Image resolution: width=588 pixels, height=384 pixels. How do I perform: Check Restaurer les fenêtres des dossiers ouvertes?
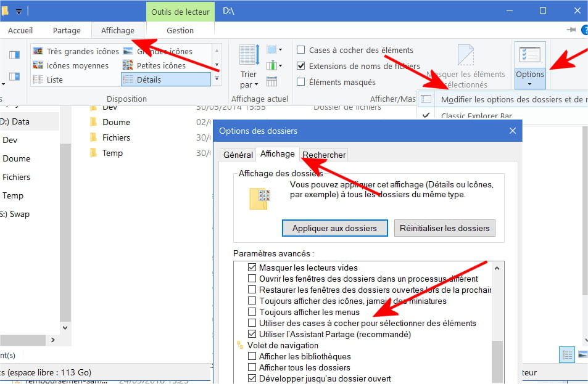point(252,290)
